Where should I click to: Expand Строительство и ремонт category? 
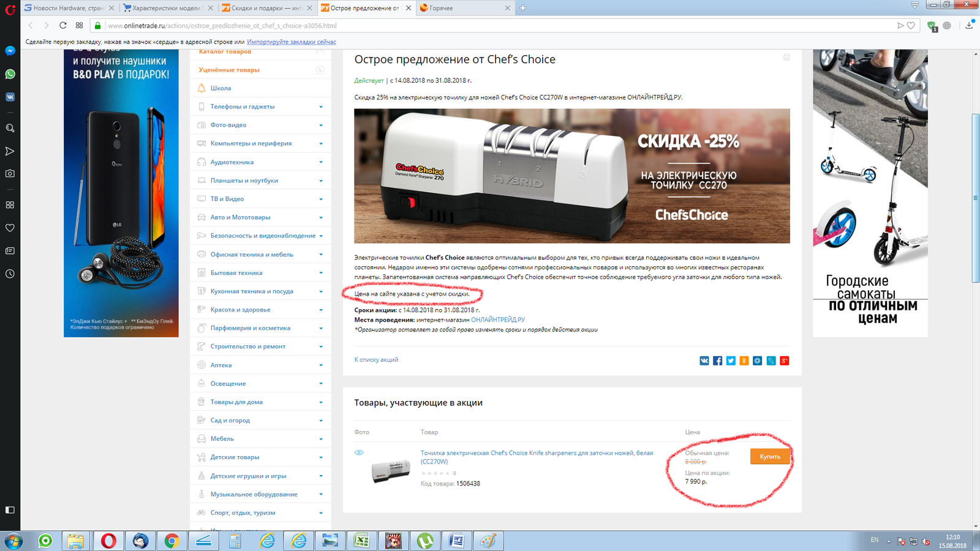coord(321,347)
